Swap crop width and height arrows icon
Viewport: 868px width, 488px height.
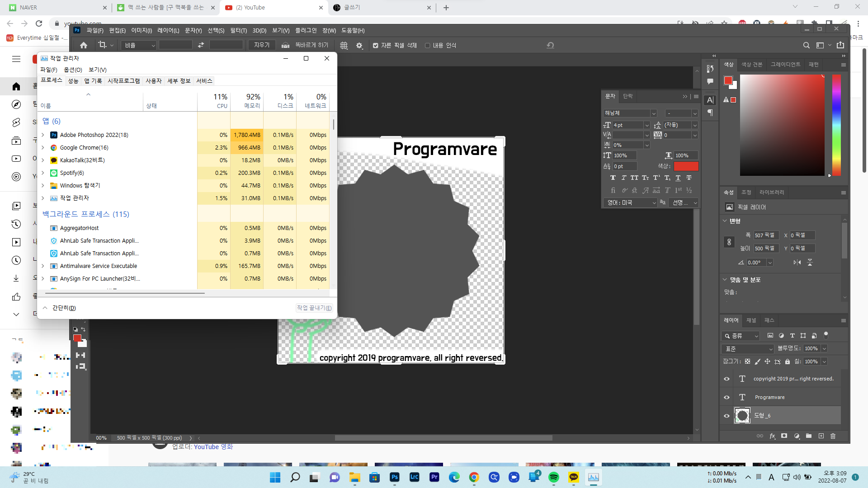201,45
